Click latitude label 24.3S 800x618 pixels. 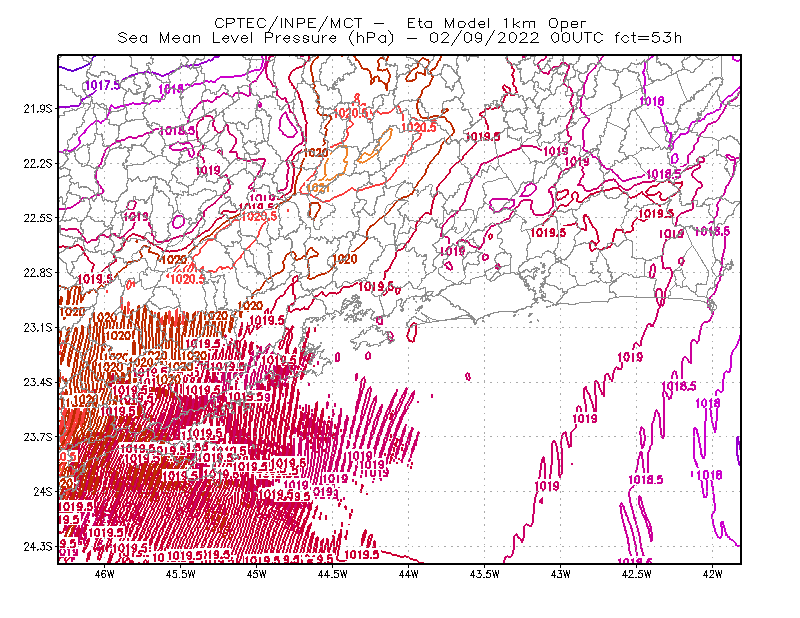[x=38, y=547]
